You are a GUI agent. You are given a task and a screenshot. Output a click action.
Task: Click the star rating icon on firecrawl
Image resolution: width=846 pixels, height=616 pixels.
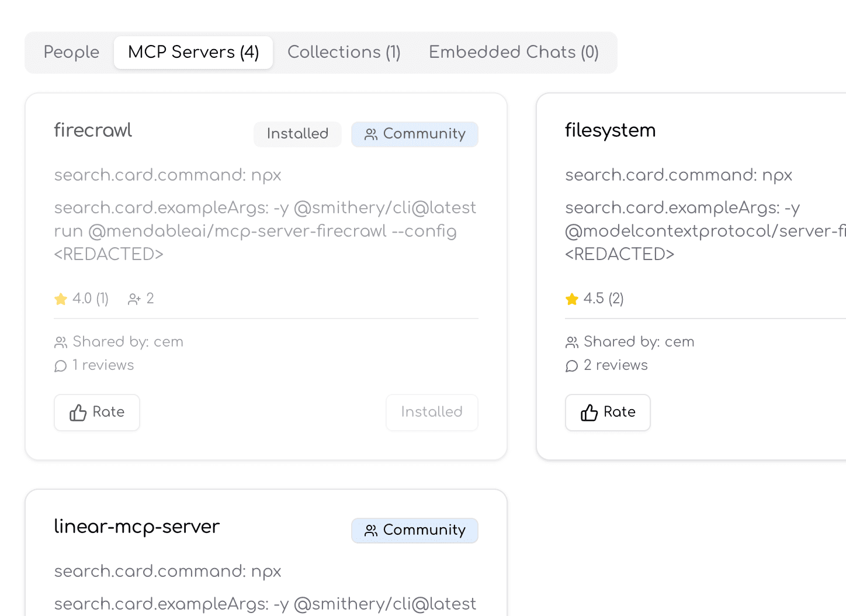[x=61, y=299]
